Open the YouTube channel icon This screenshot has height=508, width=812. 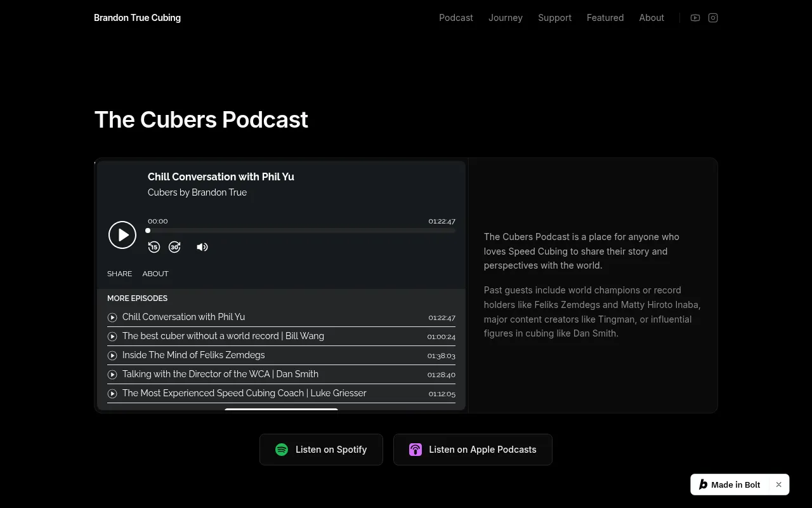click(x=695, y=18)
